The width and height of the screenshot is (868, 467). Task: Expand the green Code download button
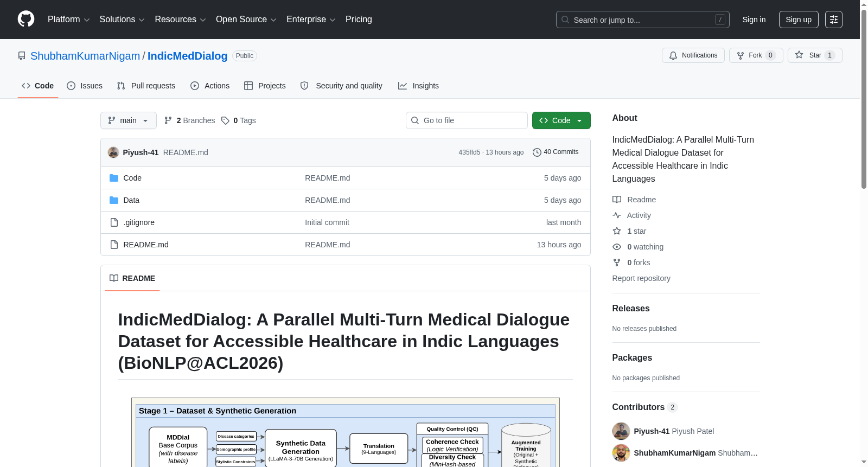[561, 120]
